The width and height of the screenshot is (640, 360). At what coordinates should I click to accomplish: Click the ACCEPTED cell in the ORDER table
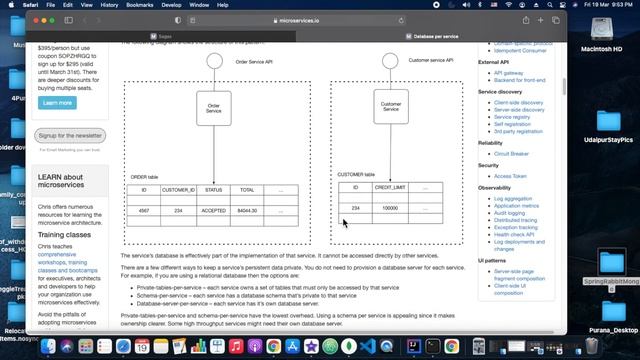point(213,211)
